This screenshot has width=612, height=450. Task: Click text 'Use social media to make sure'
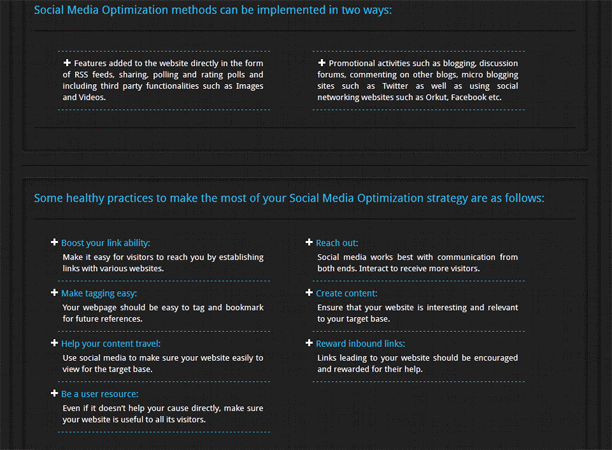click(x=163, y=363)
